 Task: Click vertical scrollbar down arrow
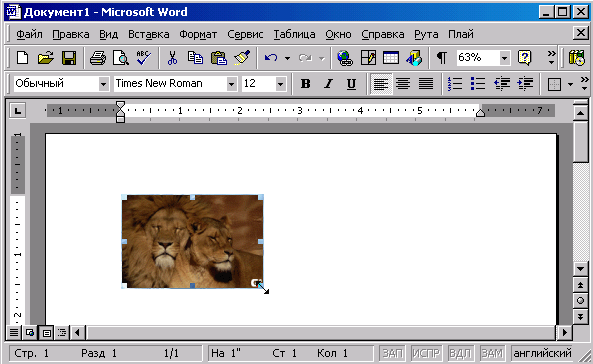[x=580, y=269]
